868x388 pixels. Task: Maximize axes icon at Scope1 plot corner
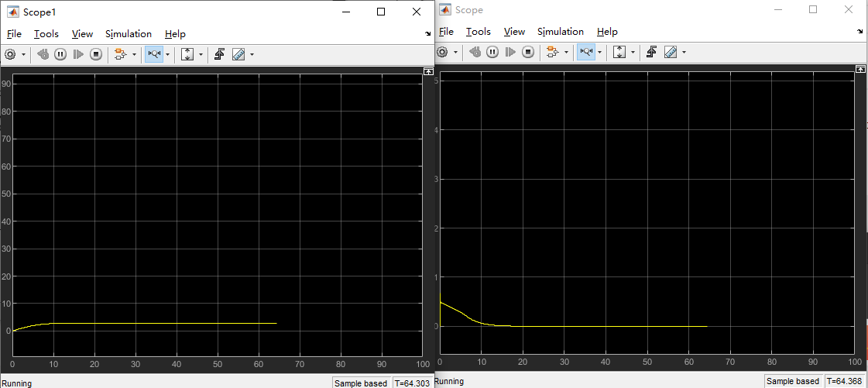point(428,70)
